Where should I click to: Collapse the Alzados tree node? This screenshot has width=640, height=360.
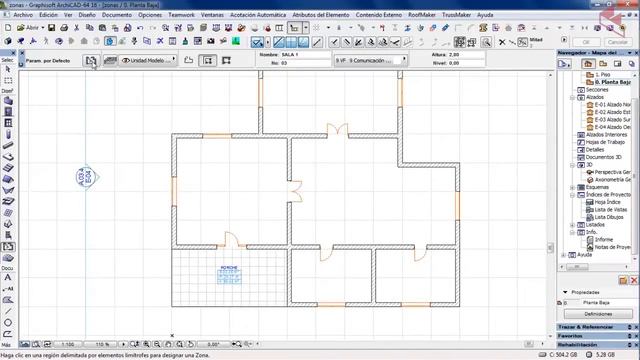coord(572,98)
